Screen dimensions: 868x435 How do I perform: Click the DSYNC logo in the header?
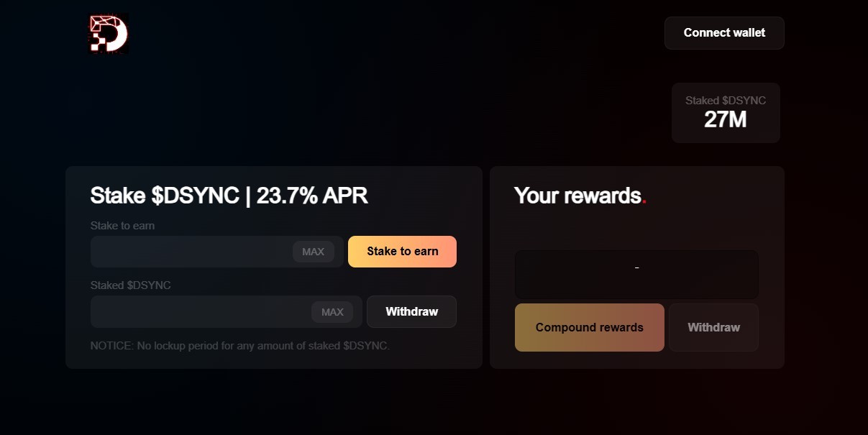(x=108, y=34)
